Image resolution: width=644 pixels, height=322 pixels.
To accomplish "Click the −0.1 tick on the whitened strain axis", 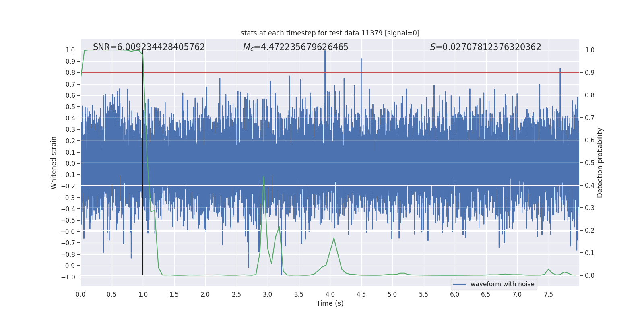I will [68, 175].
